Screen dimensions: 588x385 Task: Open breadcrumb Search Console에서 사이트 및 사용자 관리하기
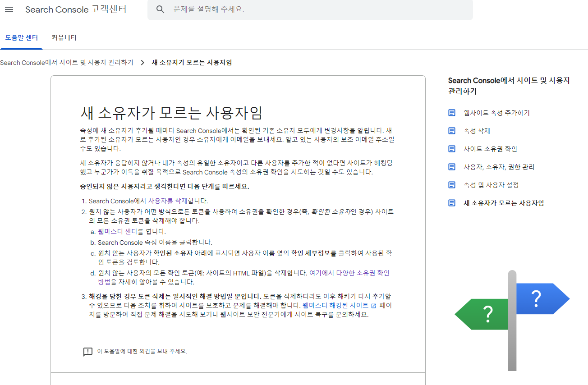(x=67, y=63)
